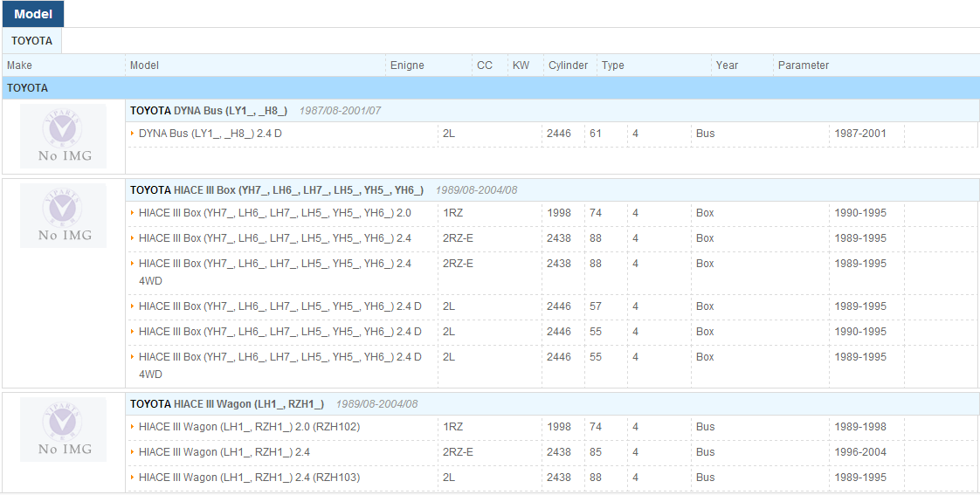
Task: Select 1989-1995 year in Box 2.4 D 4WD row
Action: [x=860, y=356]
